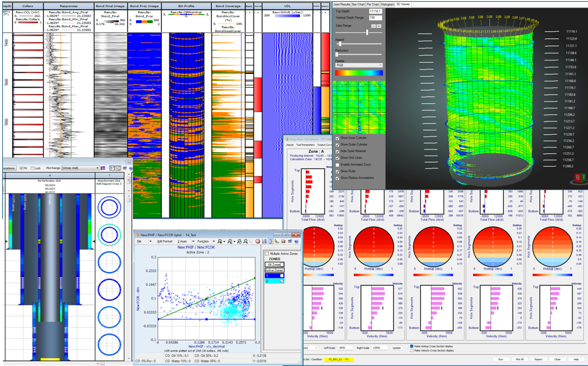
Task: Click the help icon in the well diagram toolbar
Action: [x=131, y=168]
